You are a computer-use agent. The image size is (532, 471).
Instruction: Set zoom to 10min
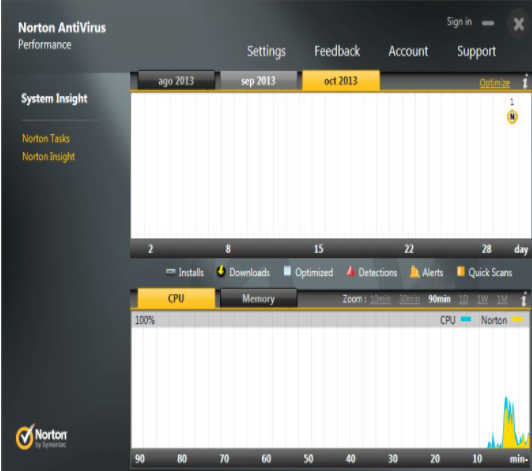(x=380, y=299)
